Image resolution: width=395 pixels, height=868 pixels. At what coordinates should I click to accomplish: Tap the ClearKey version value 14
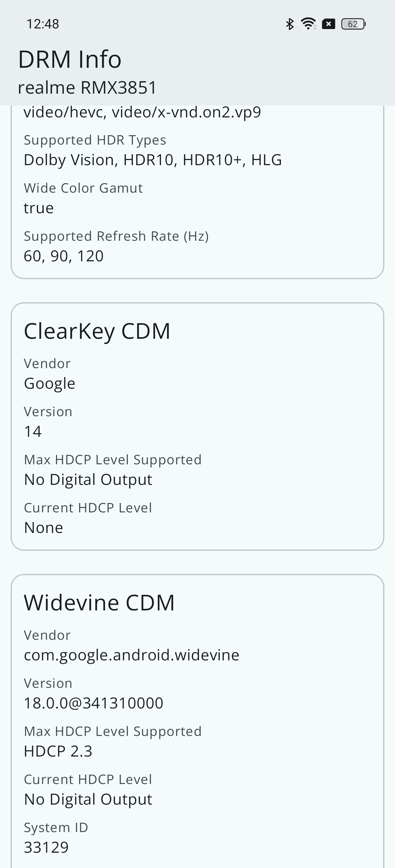33,432
